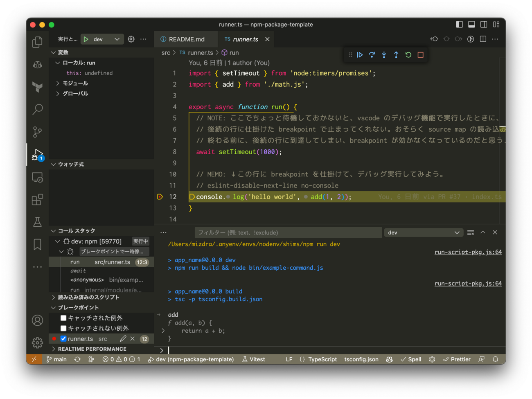Screen dimensions: 532x399
Task: Open the Bookmarks view icon
Action: [37, 245]
